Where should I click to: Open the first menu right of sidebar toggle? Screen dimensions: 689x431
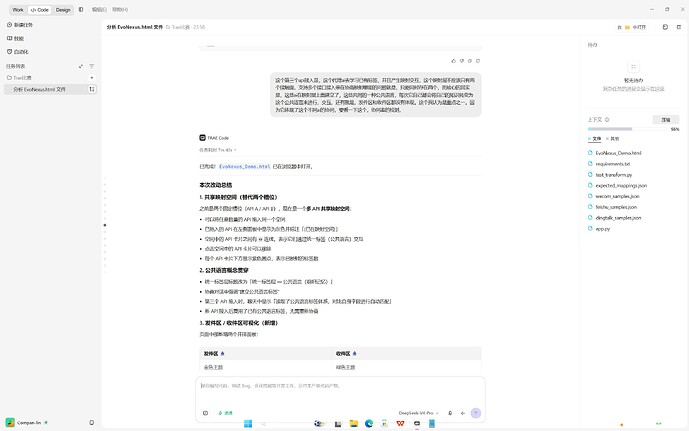[99, 9]
